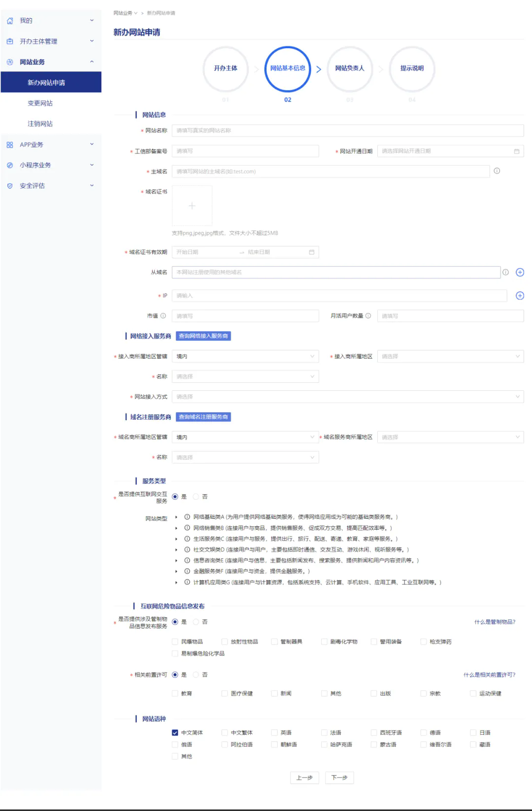Click the 查询网络接入服务商 button
Image resolution: width=532 pixels, height=811 pixels.
[x=203, y=336]
